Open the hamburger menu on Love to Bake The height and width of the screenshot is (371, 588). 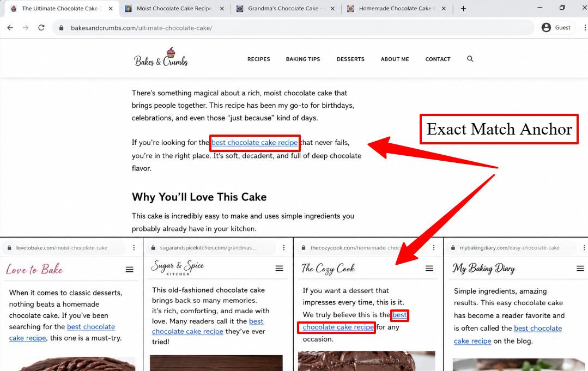(x=129, y=270)
